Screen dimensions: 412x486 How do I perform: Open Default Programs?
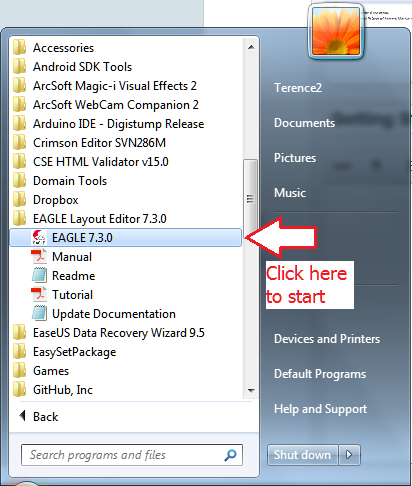tap(320, 374)
